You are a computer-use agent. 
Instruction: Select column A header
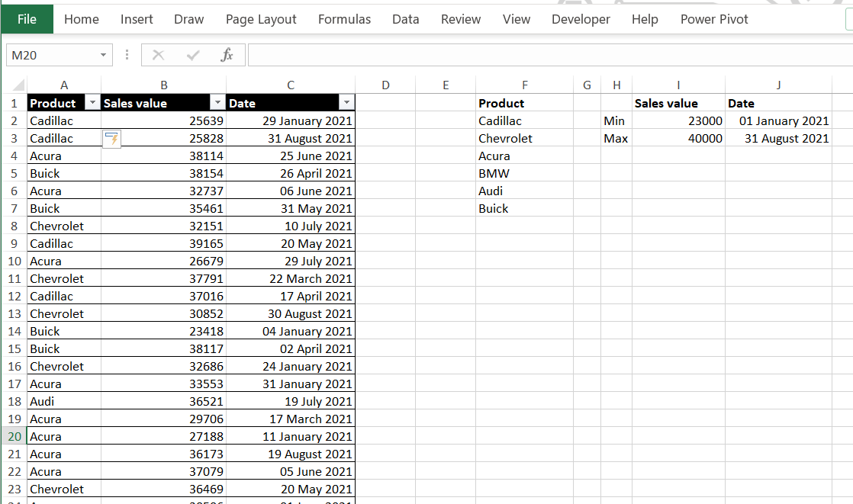pos(63,85)
